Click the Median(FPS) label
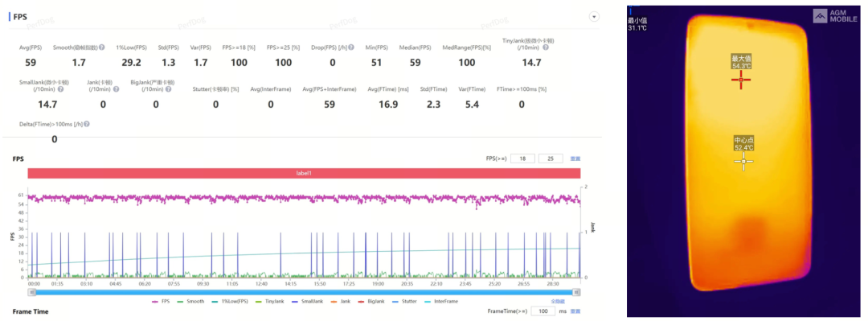This screenshot has height=321, width=868. click(416, 47)
